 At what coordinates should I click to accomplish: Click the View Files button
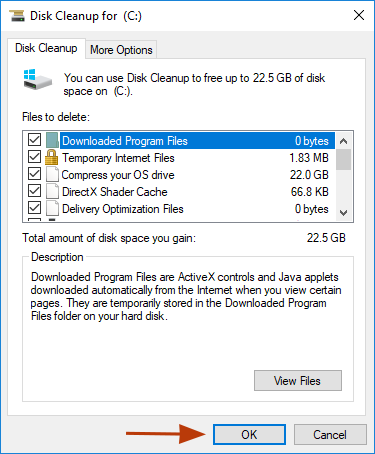pyautogui.click(x=298, y=380)
